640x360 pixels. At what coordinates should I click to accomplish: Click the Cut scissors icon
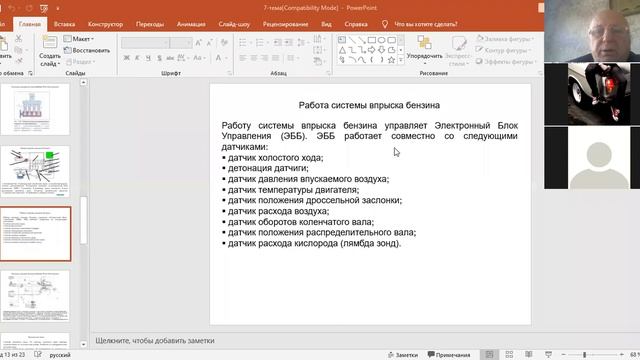[x=18, y=39]
